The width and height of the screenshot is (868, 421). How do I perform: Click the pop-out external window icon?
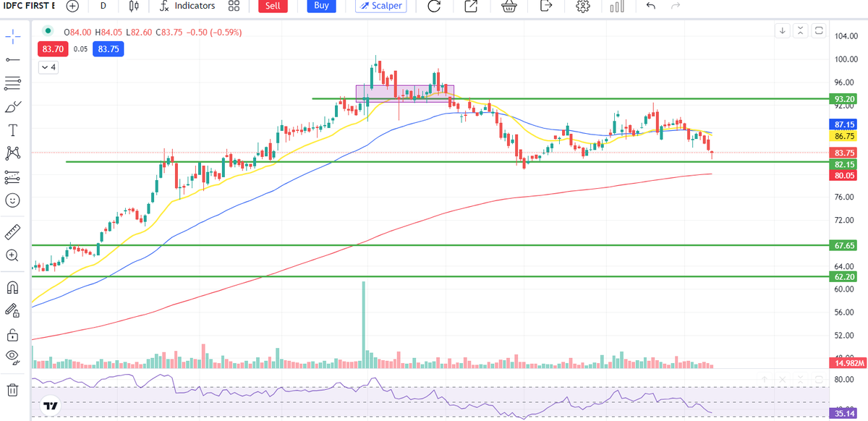coord(471,7)
